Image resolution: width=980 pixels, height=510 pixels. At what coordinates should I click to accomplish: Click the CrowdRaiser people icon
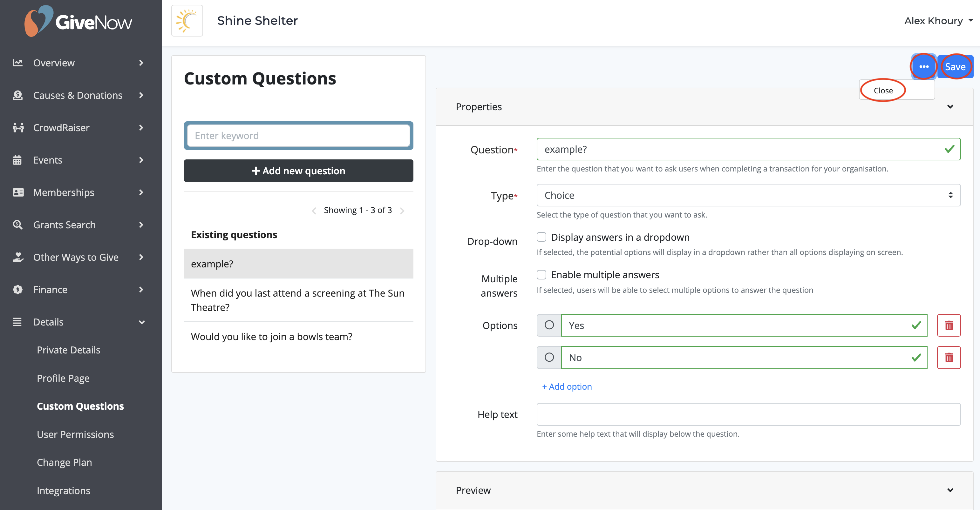click(18, 127)
